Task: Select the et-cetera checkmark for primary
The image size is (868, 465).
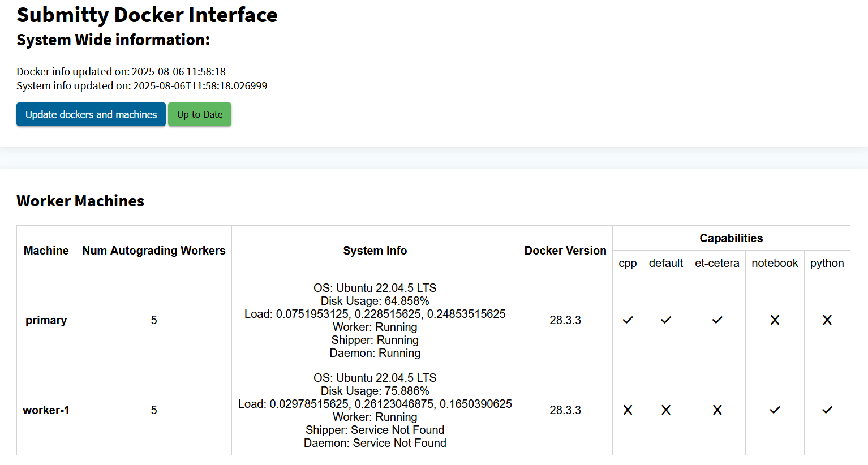Action: [717, 320]
